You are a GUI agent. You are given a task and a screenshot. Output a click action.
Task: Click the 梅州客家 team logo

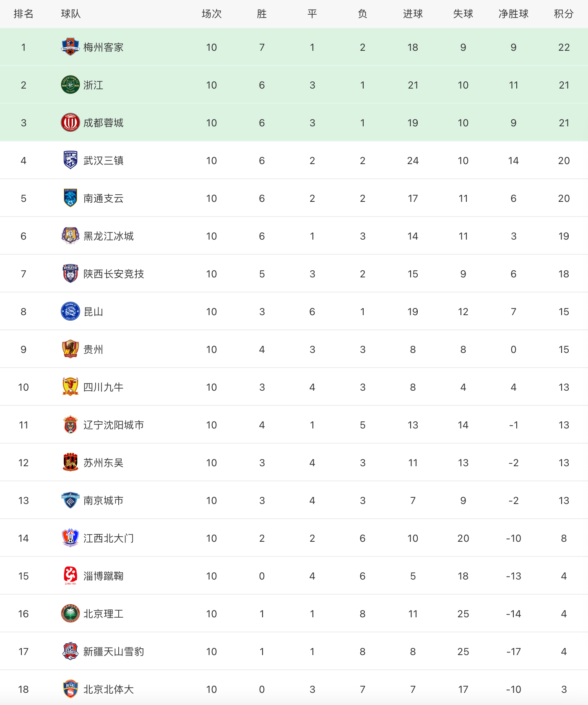70,47
